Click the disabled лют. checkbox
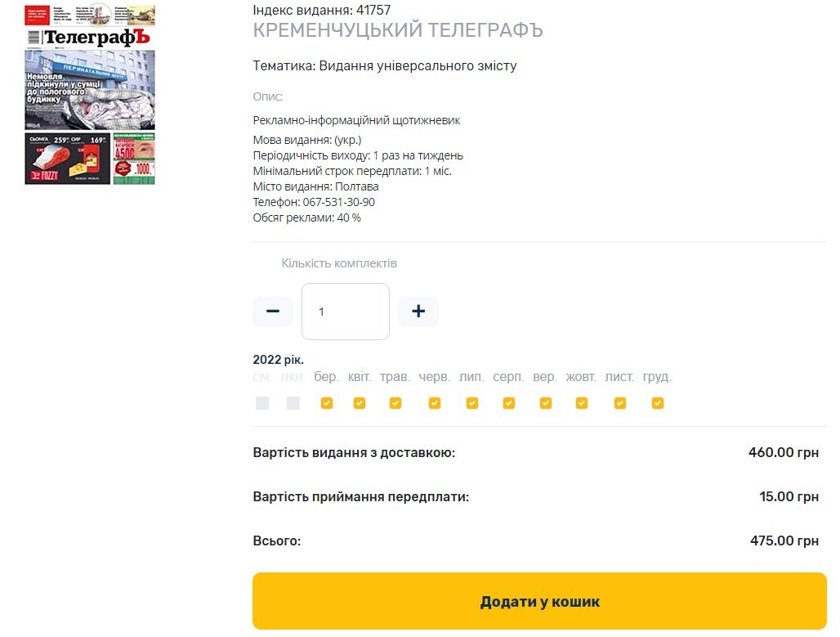840x637 pixels. pos(293,403)
